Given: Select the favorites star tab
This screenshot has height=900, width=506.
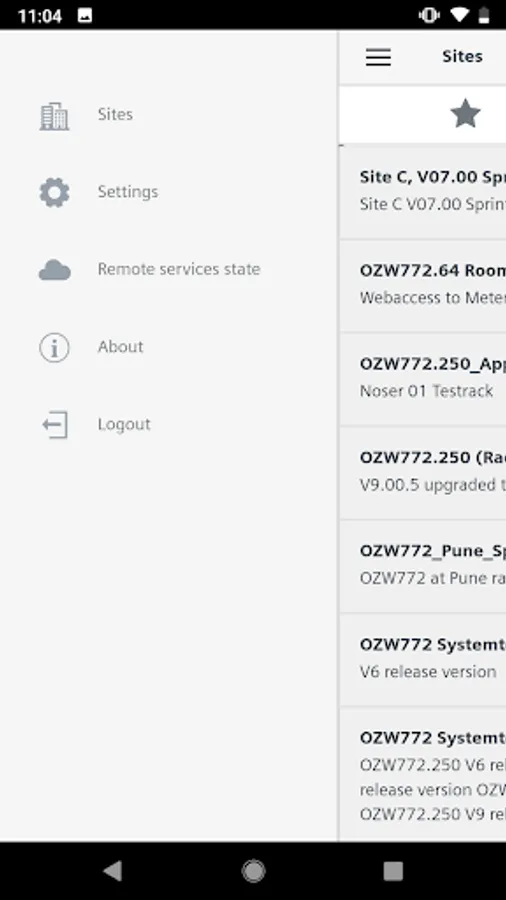Looking at the screenshot, I should tap(465, 114).
